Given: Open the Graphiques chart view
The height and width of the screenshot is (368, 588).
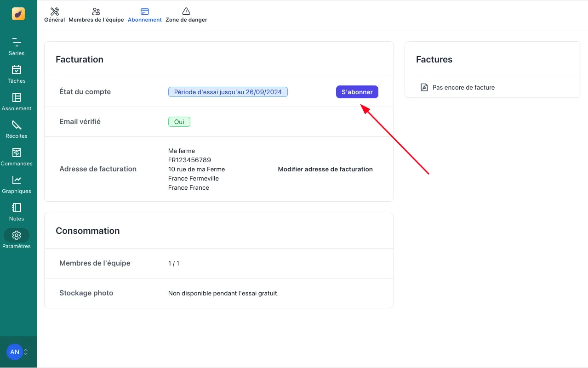Looking at the screenshot, I should [17, 180].
